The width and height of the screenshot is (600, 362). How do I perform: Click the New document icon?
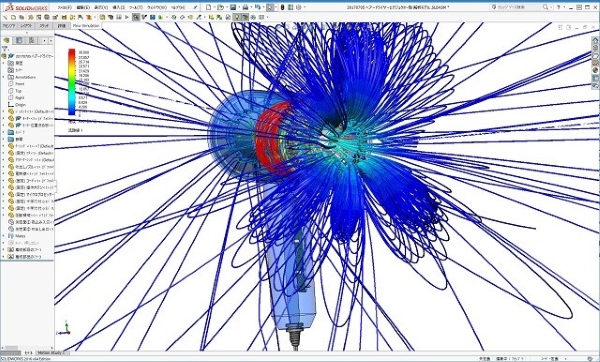click(x=208, y=7)
